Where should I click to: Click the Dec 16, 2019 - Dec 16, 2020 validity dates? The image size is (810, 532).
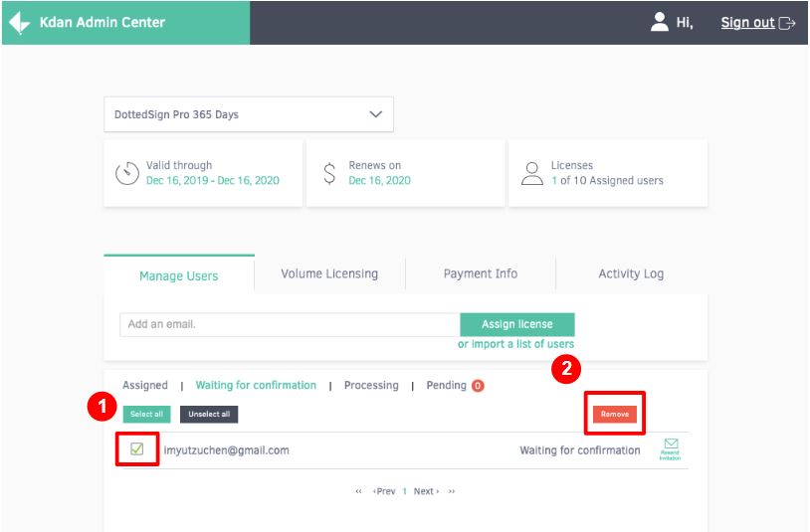pyautogui.click(x=212, y=180)
